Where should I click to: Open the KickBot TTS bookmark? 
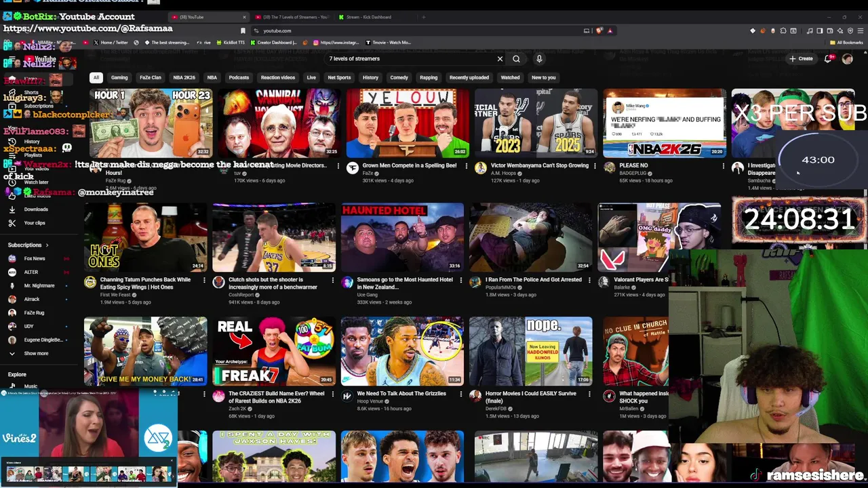click(x=231, y=43)
